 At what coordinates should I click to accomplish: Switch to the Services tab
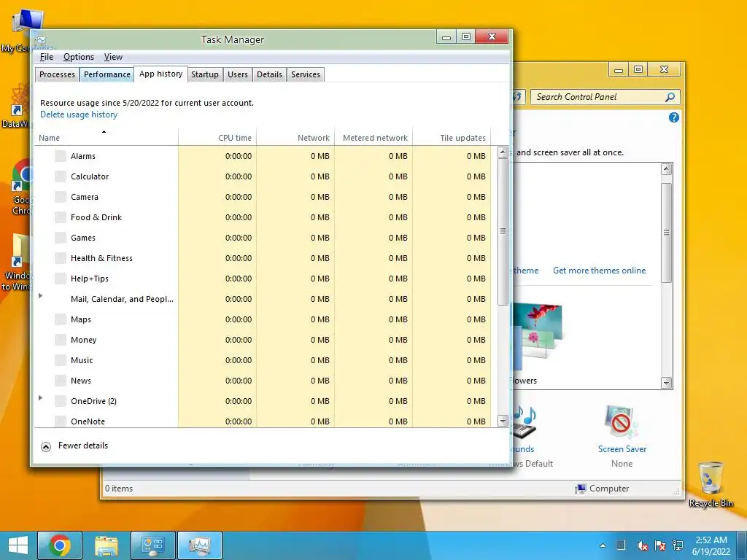tap(306, 75)
